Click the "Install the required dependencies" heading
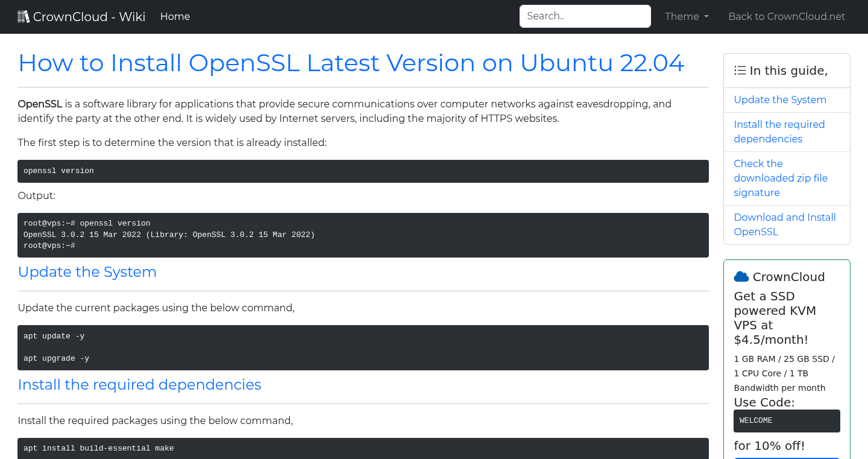 tap(139, 385)
